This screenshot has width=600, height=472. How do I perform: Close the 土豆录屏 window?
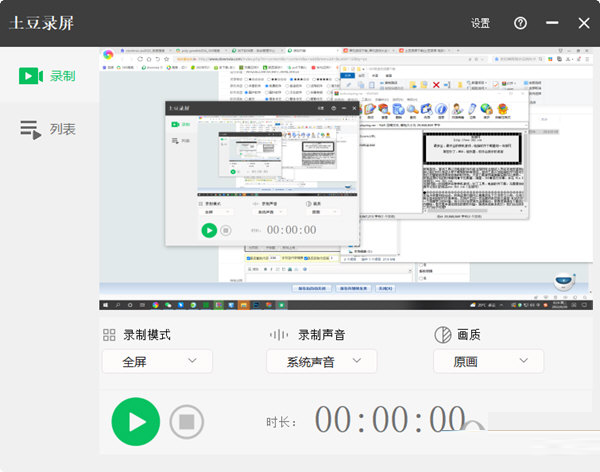point(583,23)
